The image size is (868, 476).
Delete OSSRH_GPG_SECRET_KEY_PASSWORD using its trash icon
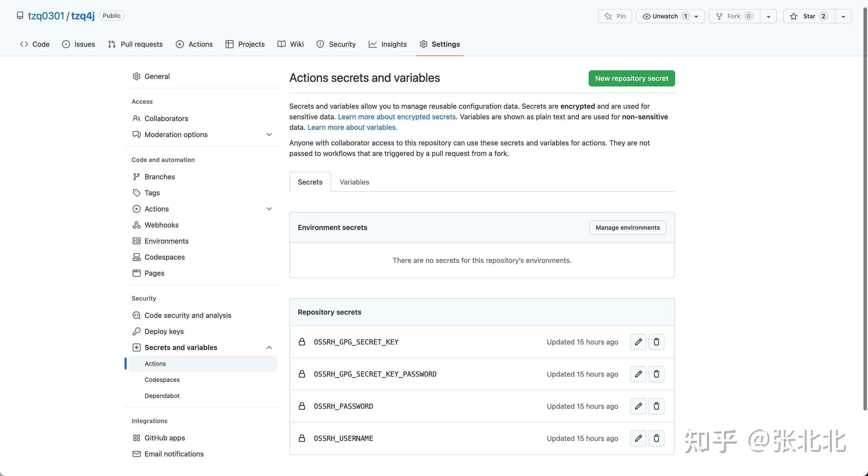click(656, 374)
